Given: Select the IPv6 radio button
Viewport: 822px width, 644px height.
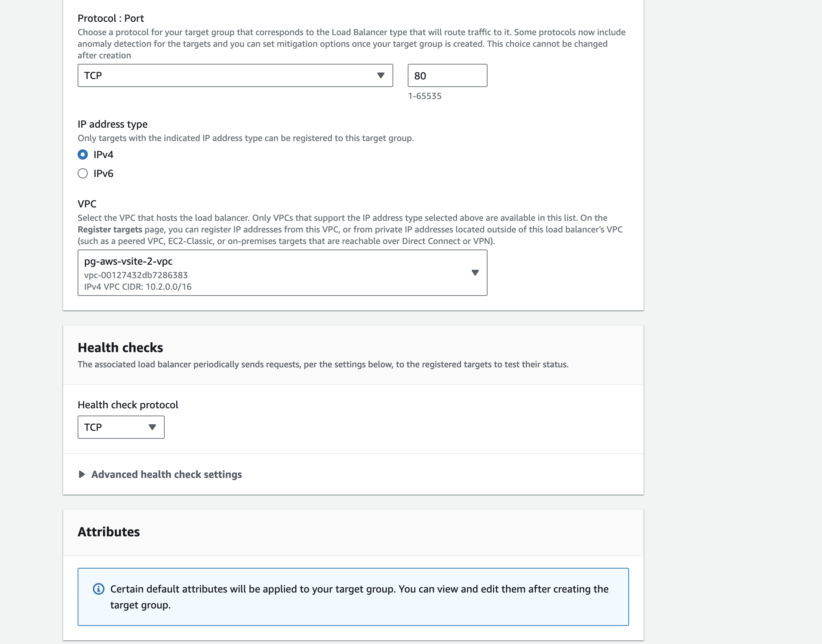Looking at the screenshot, I should click(83, 173).
